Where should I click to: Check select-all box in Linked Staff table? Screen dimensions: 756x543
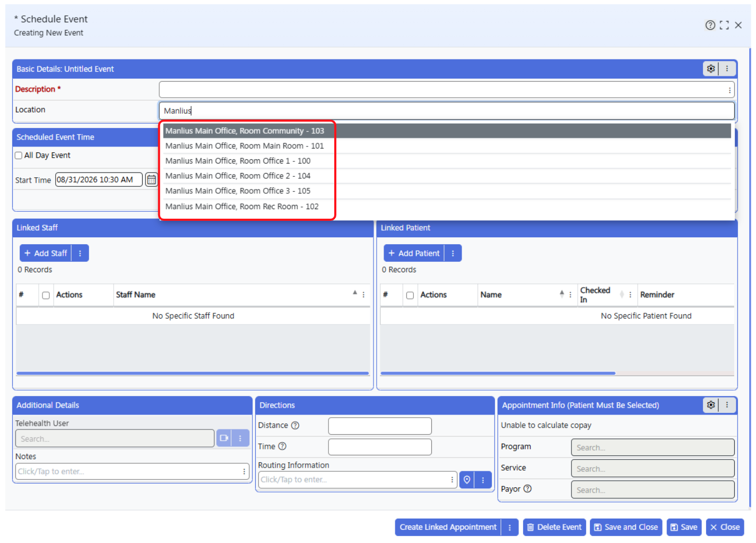pyautogui.click(x=46, y=295)
